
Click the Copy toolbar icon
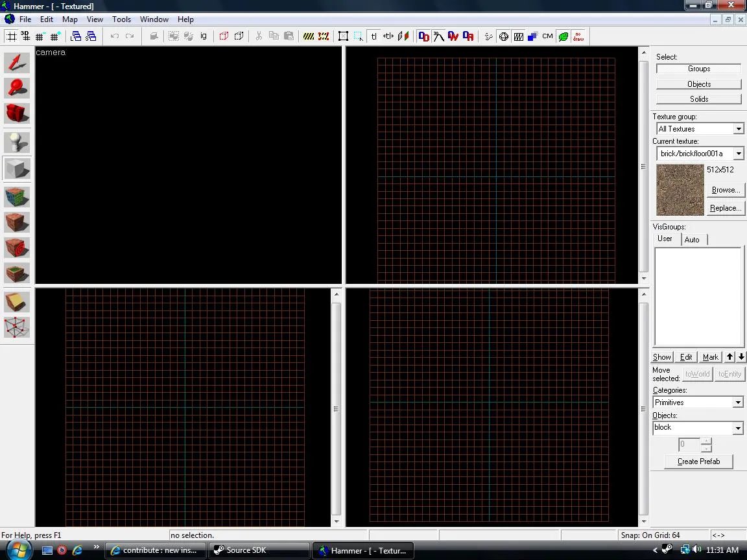274,36
